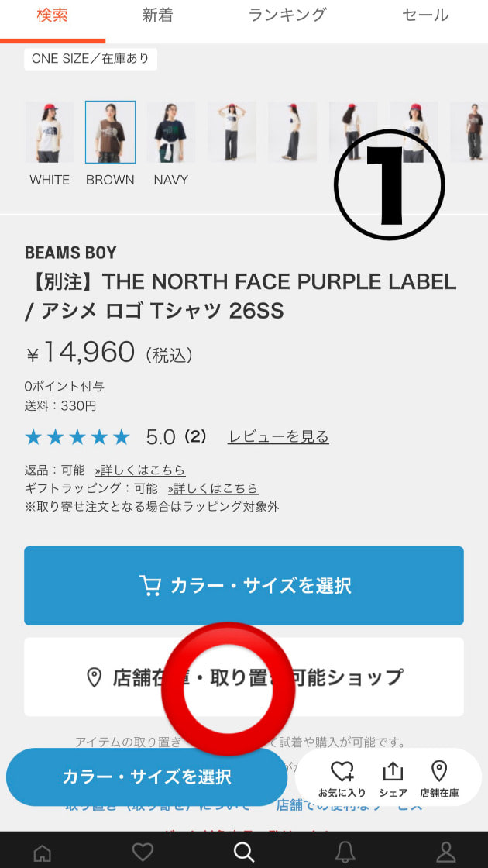The width and height of the screenshot is (488, 868).
Task: Open 詳しくはこちら link for 返品
Action: (140, 470)
